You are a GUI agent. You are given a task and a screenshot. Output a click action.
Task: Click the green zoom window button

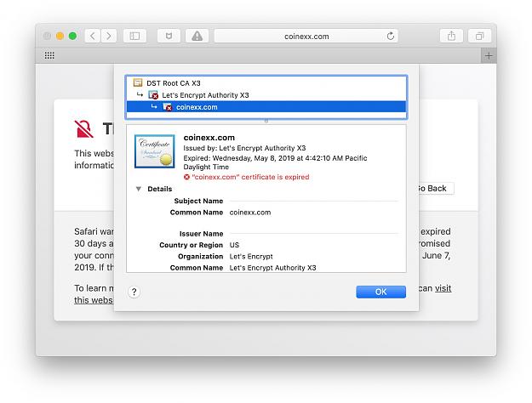coord(72,36)
